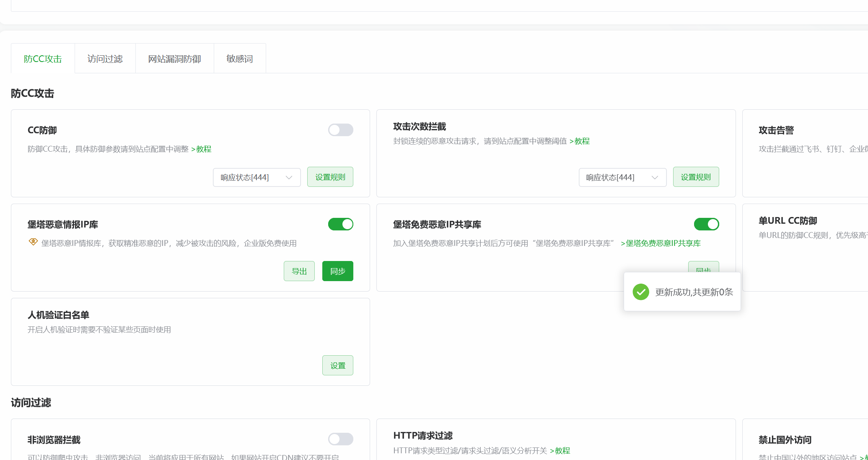Open 堡塔免费恶意IP共享库 green link
This screenshot has width=868, height=460.
tap(661, 243)
